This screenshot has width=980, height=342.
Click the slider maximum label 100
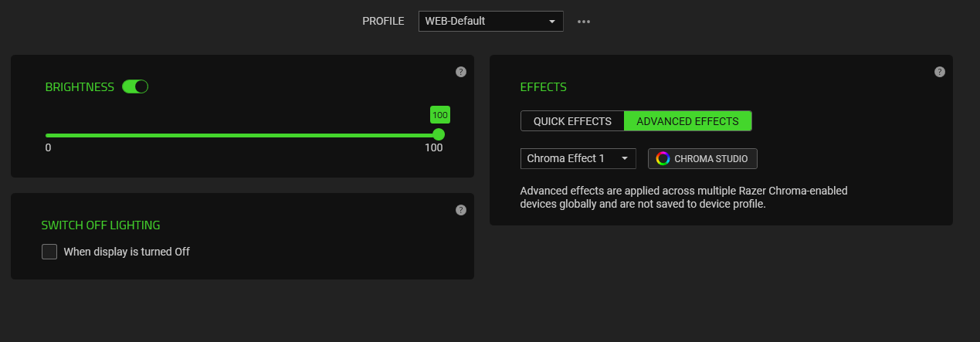434,147
